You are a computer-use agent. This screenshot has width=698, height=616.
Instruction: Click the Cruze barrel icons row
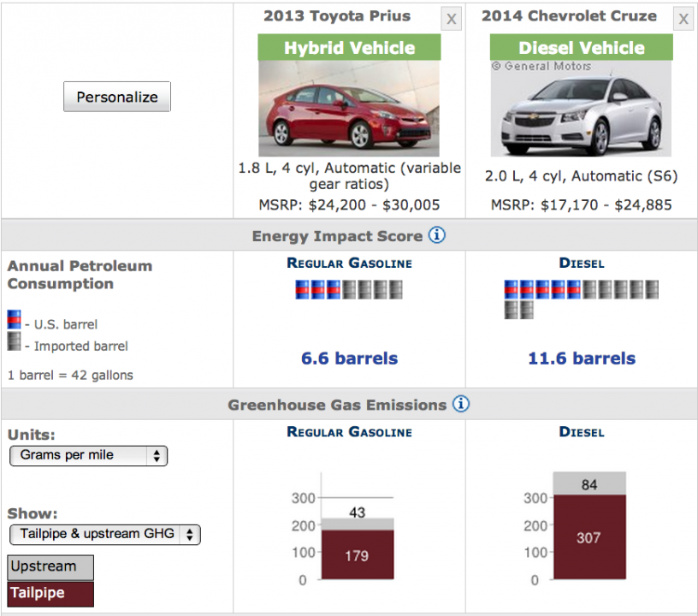pos(581,299)
